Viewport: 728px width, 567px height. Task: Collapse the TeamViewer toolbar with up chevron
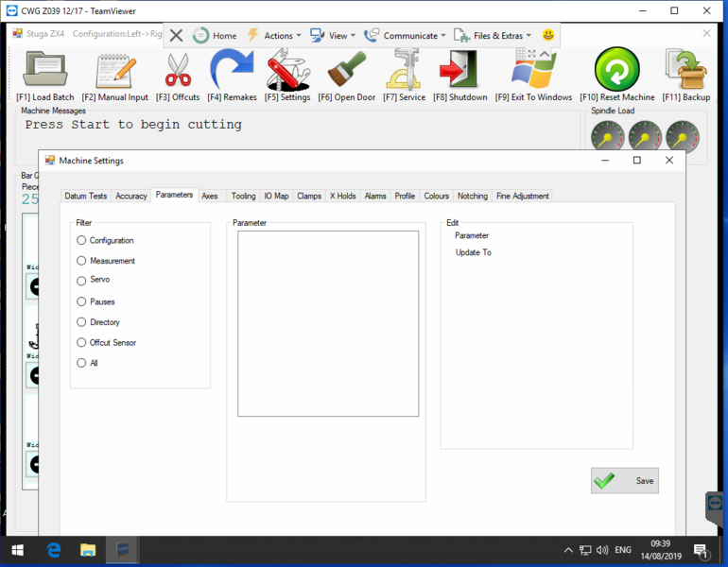pos(545,54)
